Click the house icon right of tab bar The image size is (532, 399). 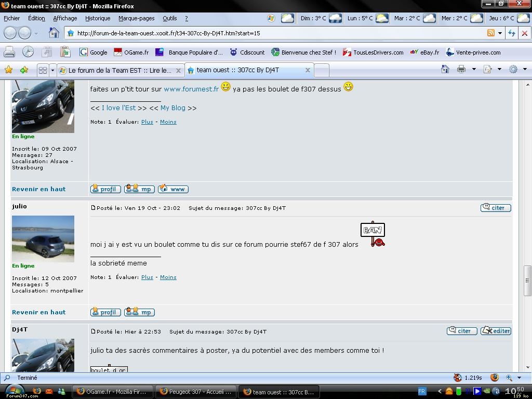445,69
